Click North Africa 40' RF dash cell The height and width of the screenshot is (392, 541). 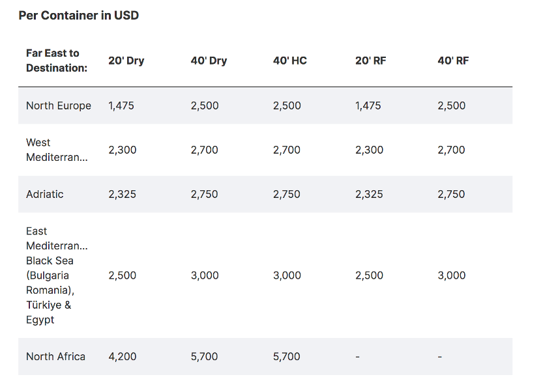pyautogui.click(x=440, y=356)
